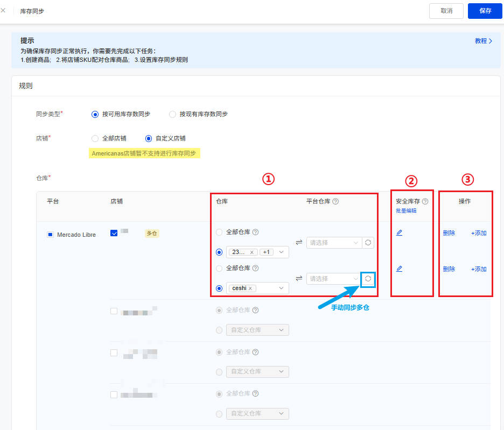Uncheck the Mercado Libre platform checkbox
504x430 pixels.
(50, 235)
